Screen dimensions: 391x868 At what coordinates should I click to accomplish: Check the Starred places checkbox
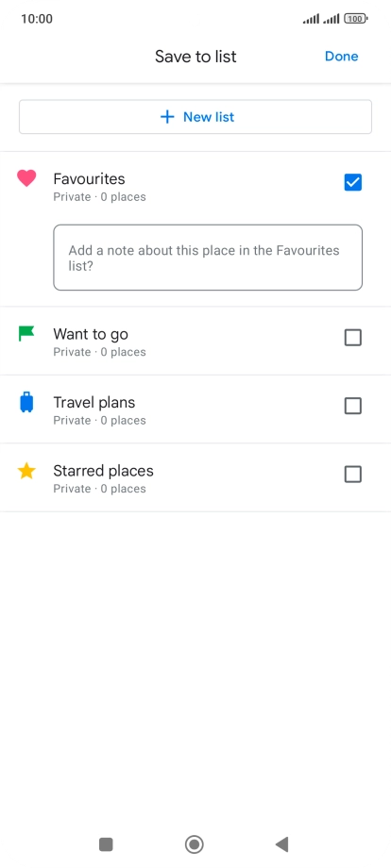click(x=353, y=475)
